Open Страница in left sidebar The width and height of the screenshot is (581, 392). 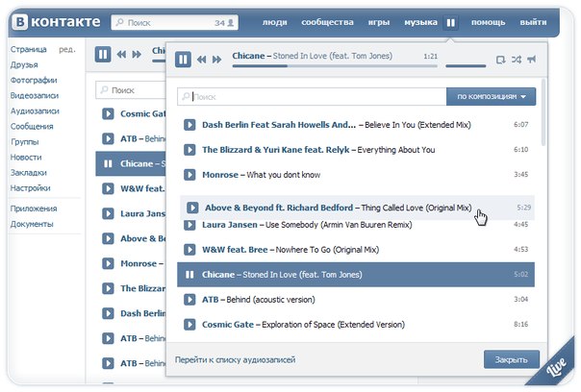[29, 50]
